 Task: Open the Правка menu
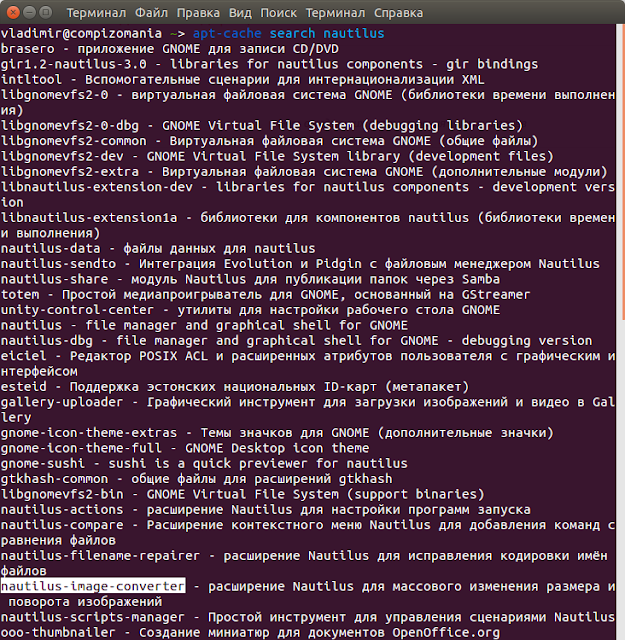198,13
